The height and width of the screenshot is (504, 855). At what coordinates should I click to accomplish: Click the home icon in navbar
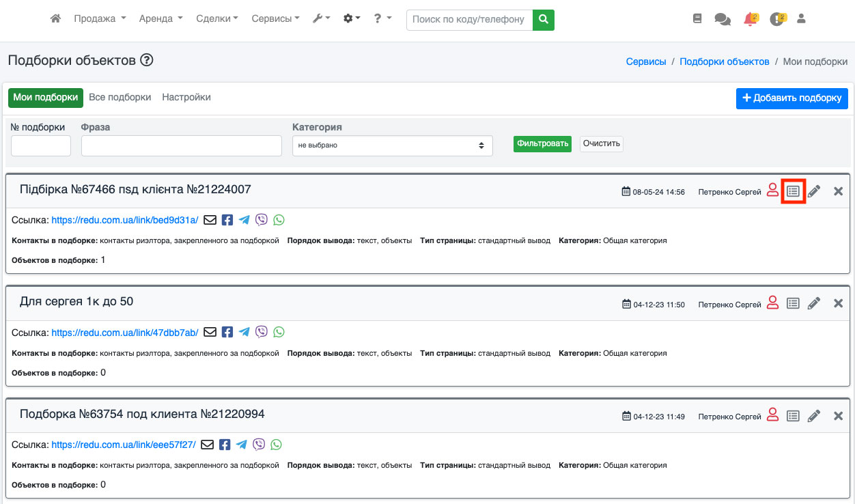point(56,19)
